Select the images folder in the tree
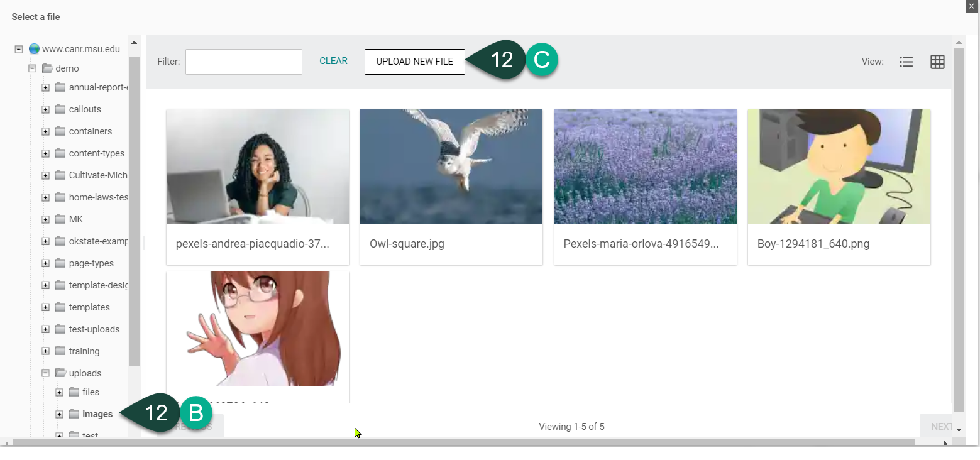The image size is (980, 460). pos(97,413)
